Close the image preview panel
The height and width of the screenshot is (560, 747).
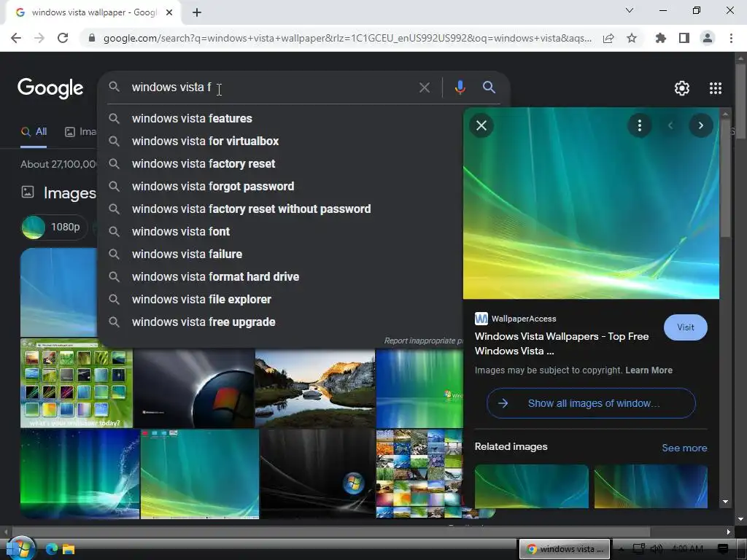pyautogui.click(x=481, y=125)
